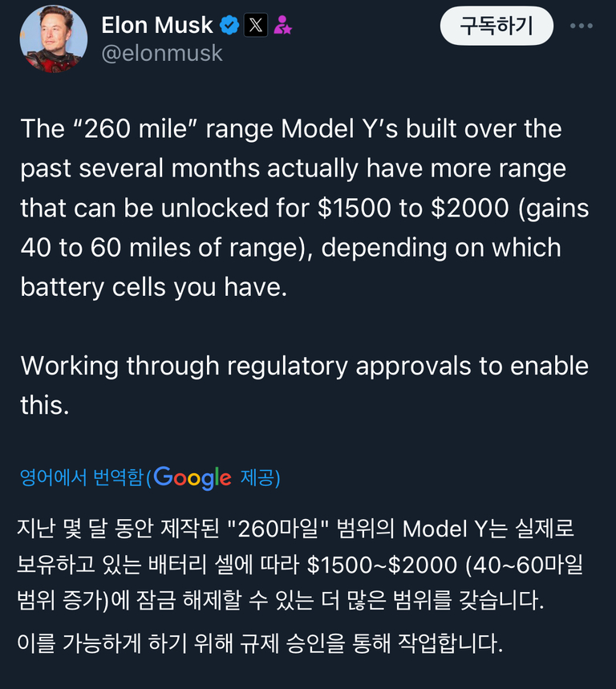Click the X affiliation badge icon
Image resolution: width=616 pixels, height=689 pixels.
click(255, 26)
